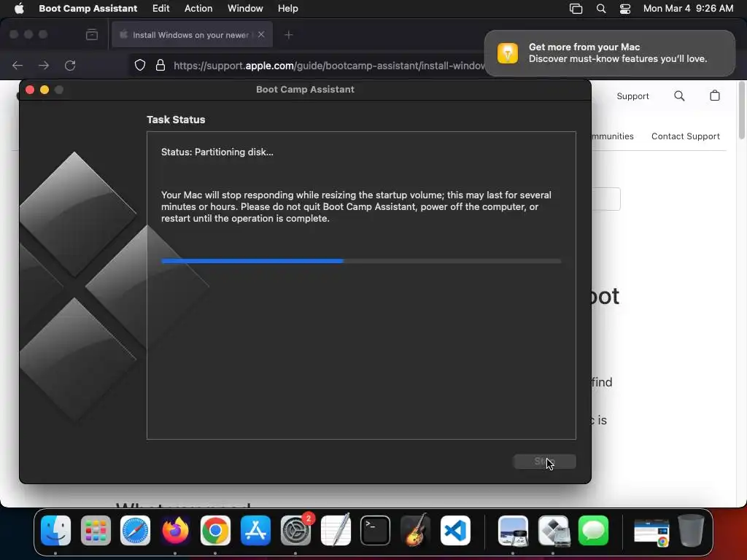Click the partitioning progress bar

click(x=361, y=261)
